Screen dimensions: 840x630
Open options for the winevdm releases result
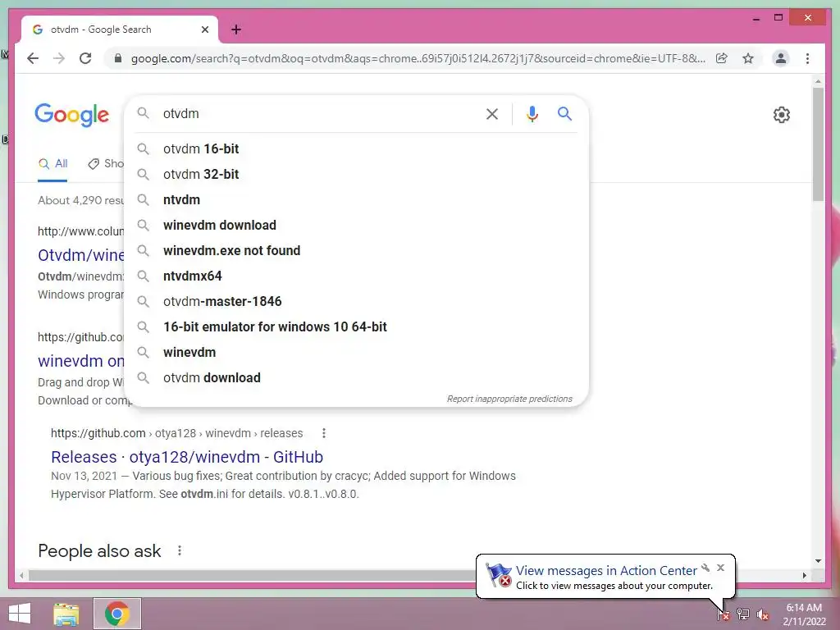(323, 433)
